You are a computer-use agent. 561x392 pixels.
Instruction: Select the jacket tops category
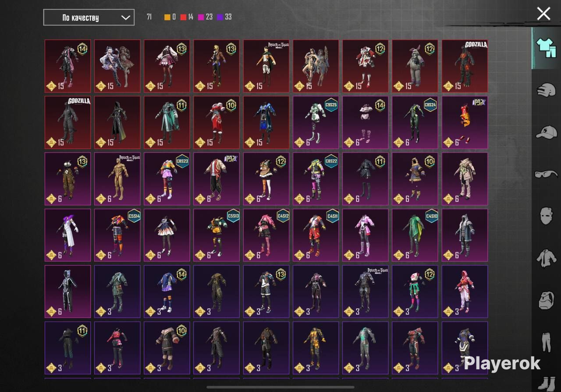click(x=546, y=258)
